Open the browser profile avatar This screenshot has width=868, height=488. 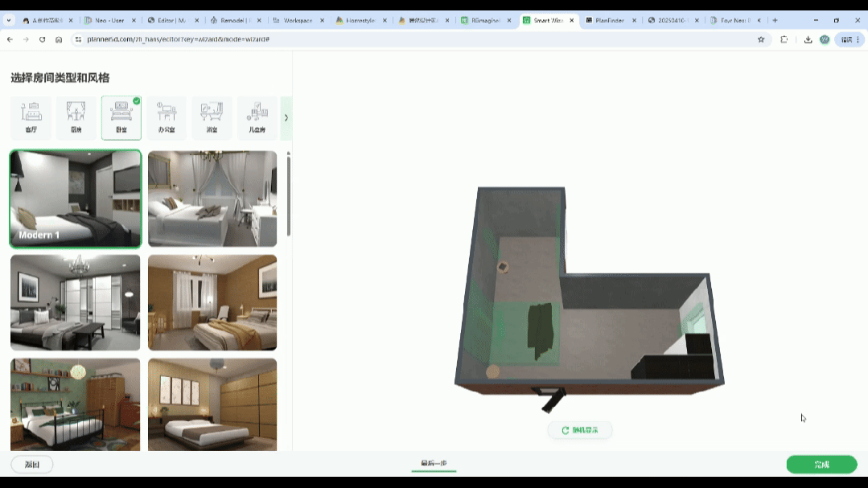825,39
